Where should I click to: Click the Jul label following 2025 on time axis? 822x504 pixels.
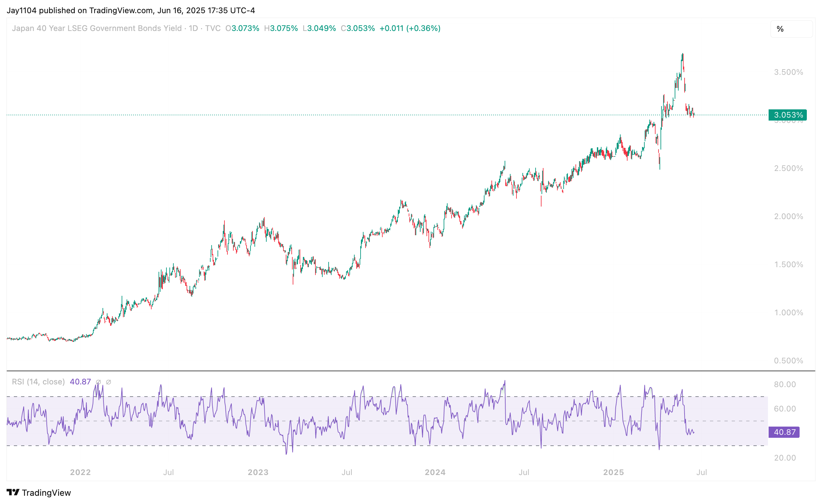pos(702,472)
